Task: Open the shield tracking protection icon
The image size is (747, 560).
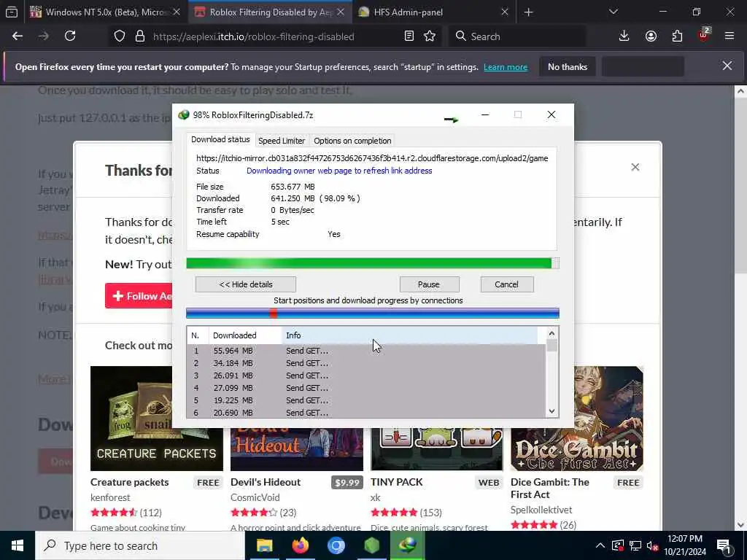Action: (x=120, y=36)
